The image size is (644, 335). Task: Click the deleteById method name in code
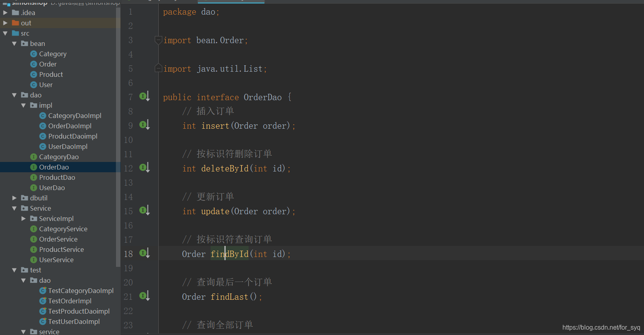[225, 168]
